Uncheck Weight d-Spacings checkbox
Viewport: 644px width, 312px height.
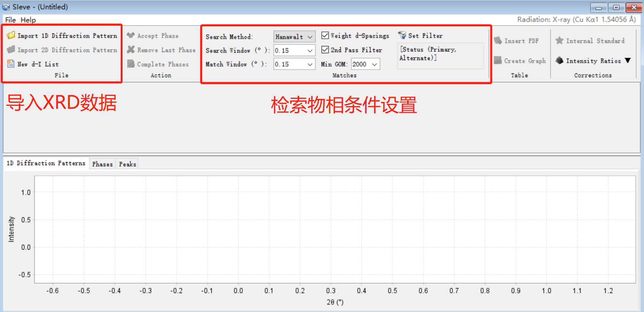tap(325, 35)
